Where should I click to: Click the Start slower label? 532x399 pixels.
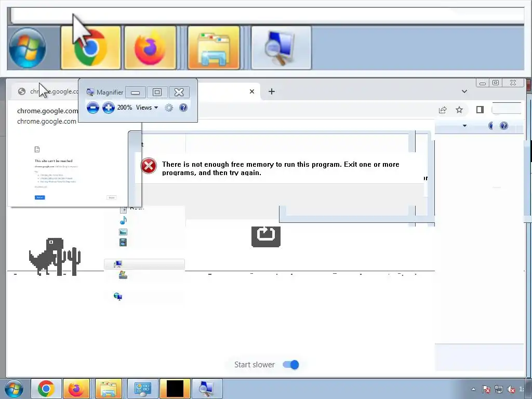[255, 365]
